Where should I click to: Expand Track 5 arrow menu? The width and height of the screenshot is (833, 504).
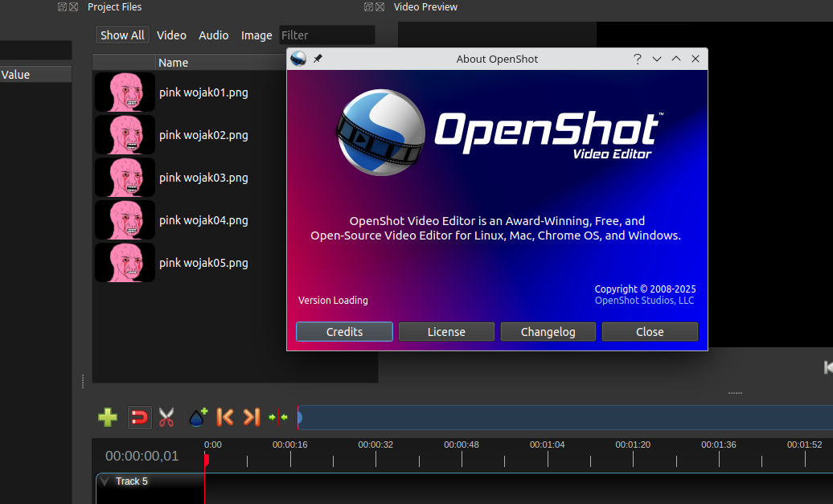tap(105, 481)
